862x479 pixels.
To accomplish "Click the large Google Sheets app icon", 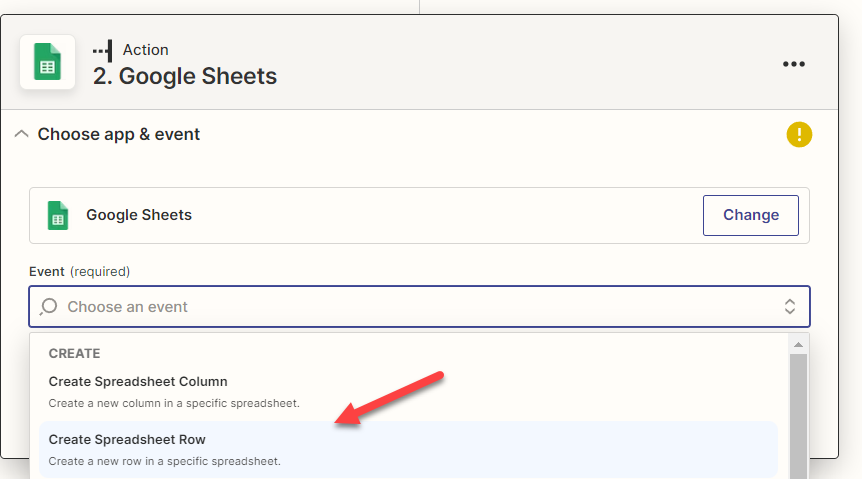I will 47,62.
